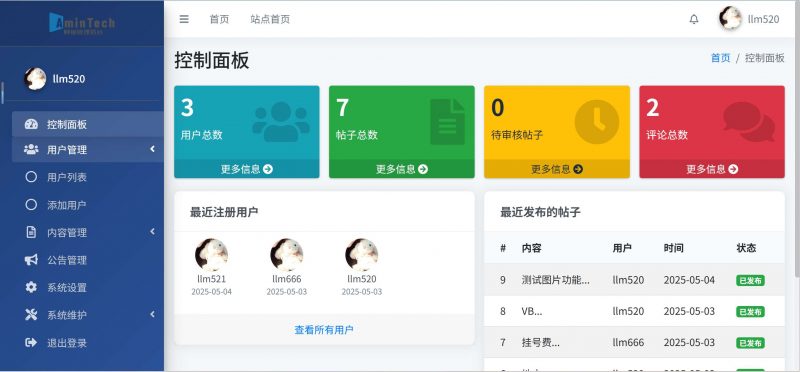Click the 已发布 badge in row 9
The height and width of the screenshot is (372, 800).
[x=750, y=280]
